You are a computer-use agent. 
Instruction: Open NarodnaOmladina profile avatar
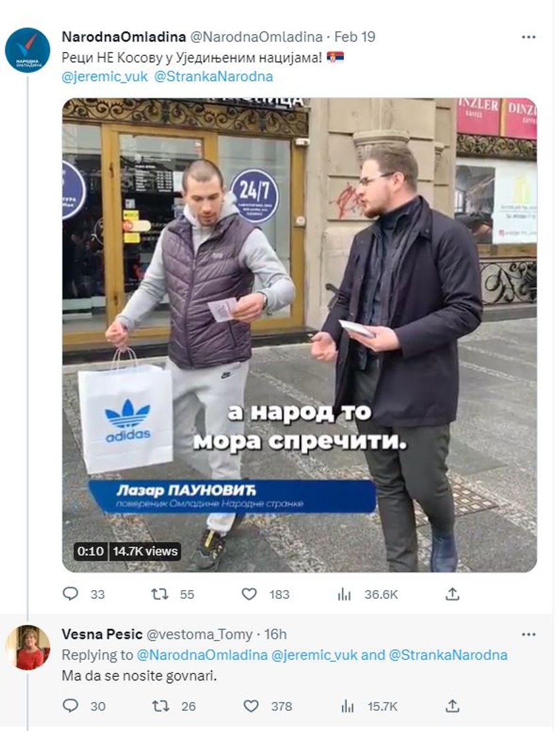point(28,50)
